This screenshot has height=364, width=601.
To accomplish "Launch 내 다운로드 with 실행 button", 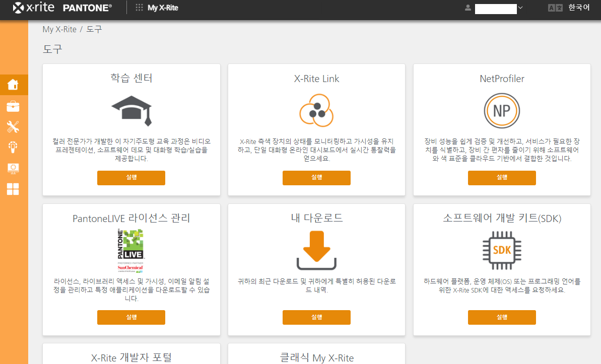I will tap(316, 317).
